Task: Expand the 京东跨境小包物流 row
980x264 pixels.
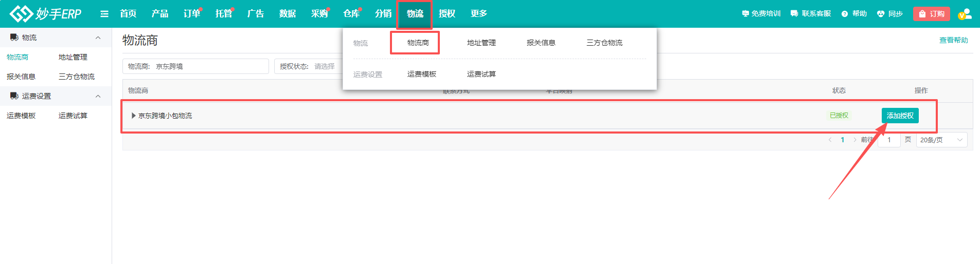Action: pyautogui.click(x=134, y=116)
